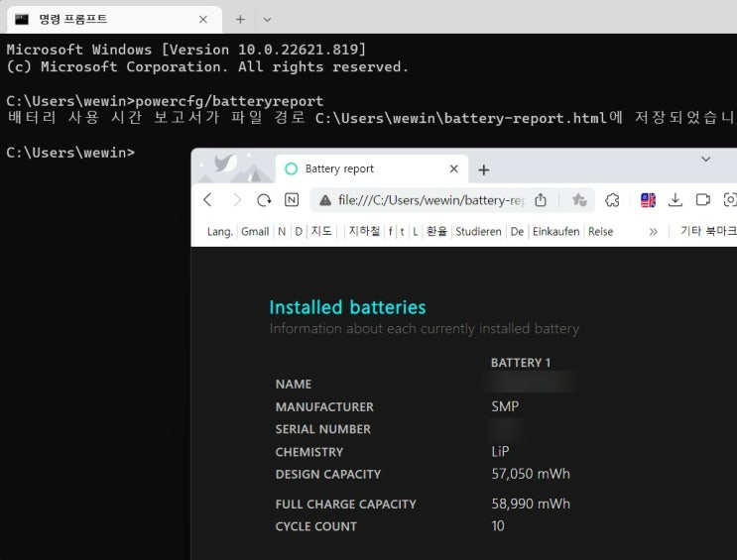
Task: Open the 지하철 bookmark
Action: pyautogui.click(x=364, y=231)
